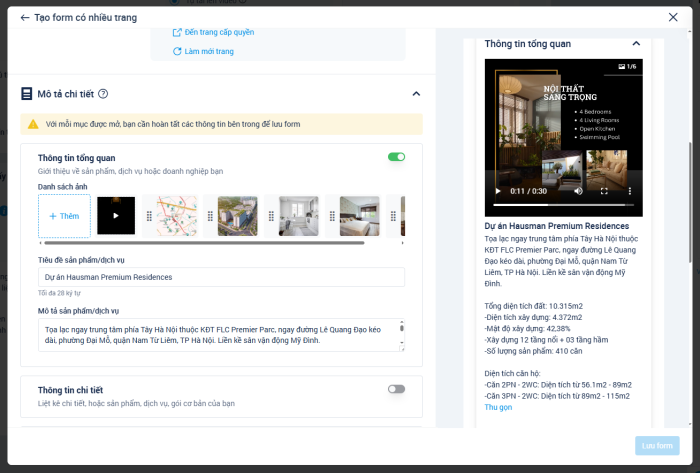Click drag handle before the kitchen thumbnail
The image size is (700, 473).
271,216
